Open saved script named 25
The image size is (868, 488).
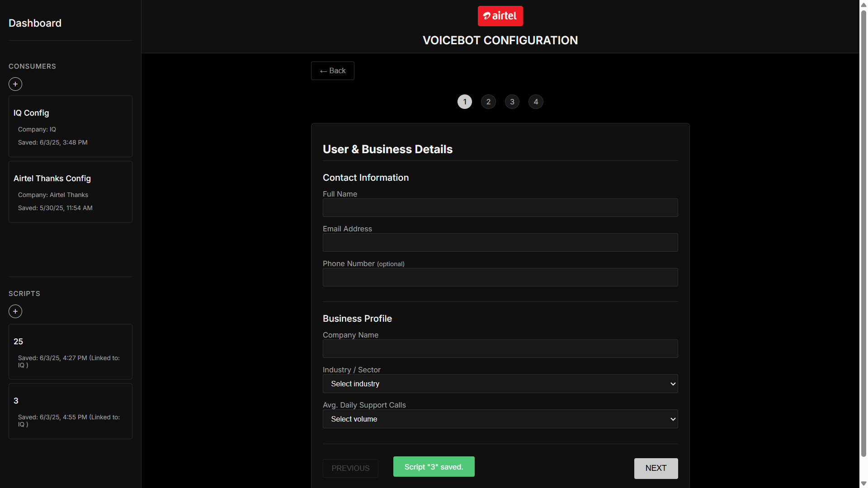pyautogui.click(x=71, y=352)
